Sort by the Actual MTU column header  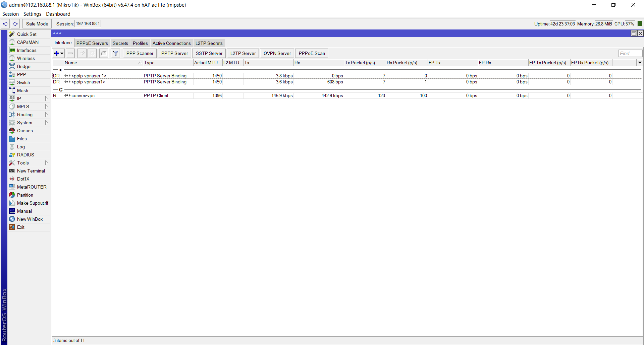click(208, 63)
